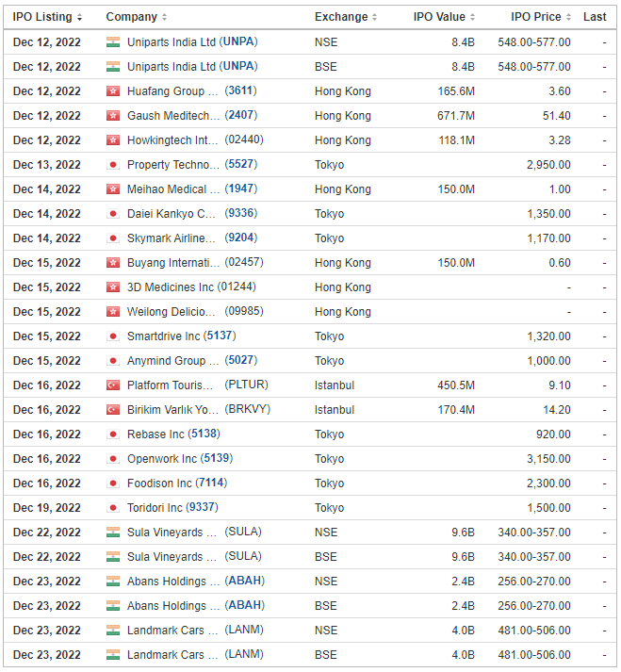Select the Dec 13, 2022 listing date

(47, 165)
